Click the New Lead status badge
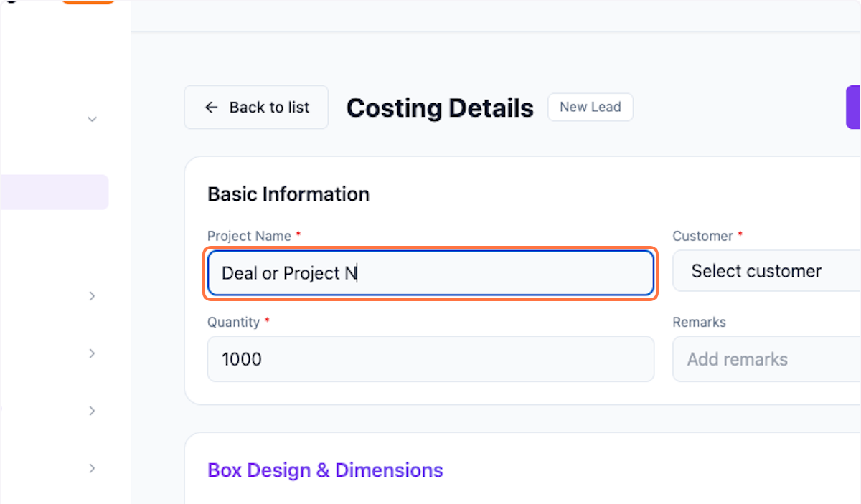The height and width of the screenshot is (504, 861). pos(590,107)
